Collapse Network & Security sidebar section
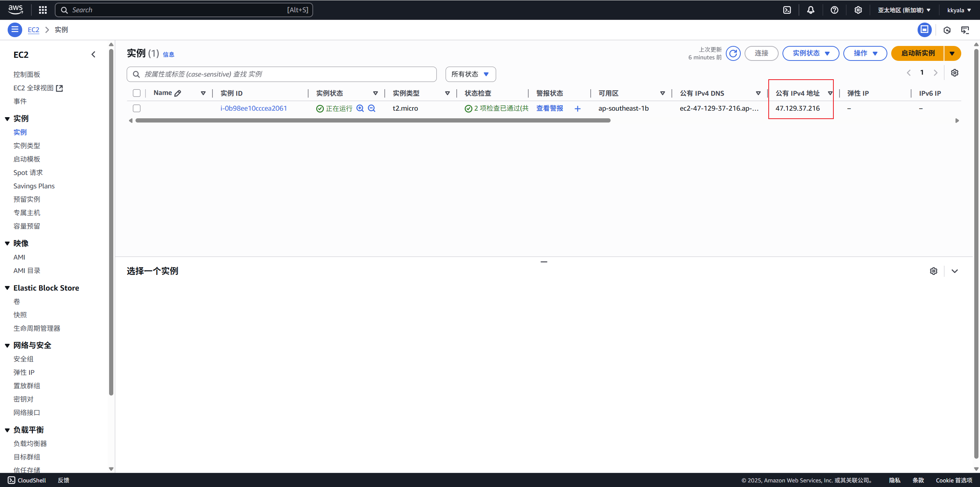980x487 pixels. click(x=7, y=345)
